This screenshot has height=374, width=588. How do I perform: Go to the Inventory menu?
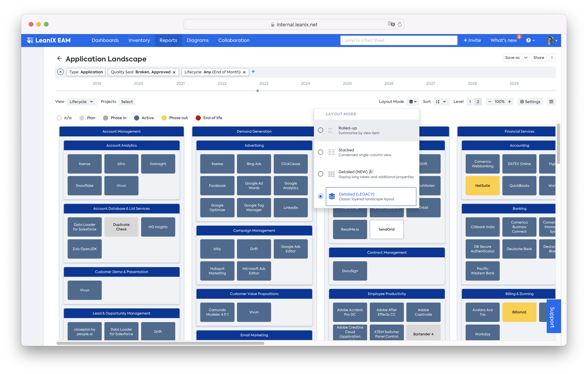[139, 40]
